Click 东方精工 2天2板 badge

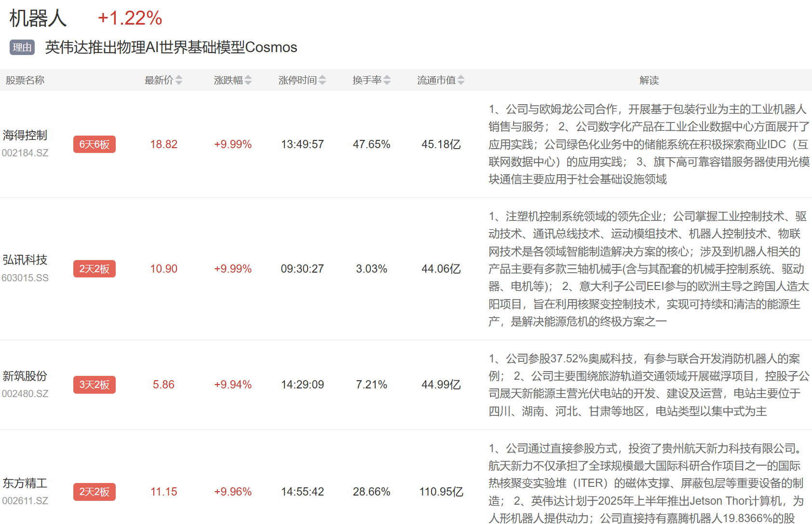pyautogui.click(x=95, y=492)
